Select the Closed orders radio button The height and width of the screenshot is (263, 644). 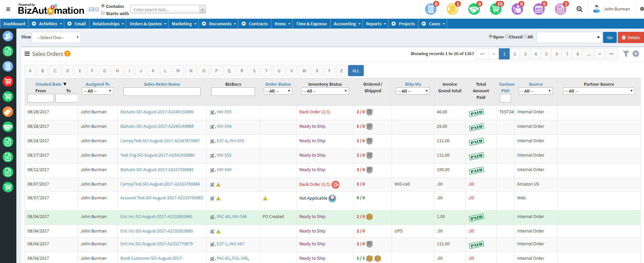(507, 36)
